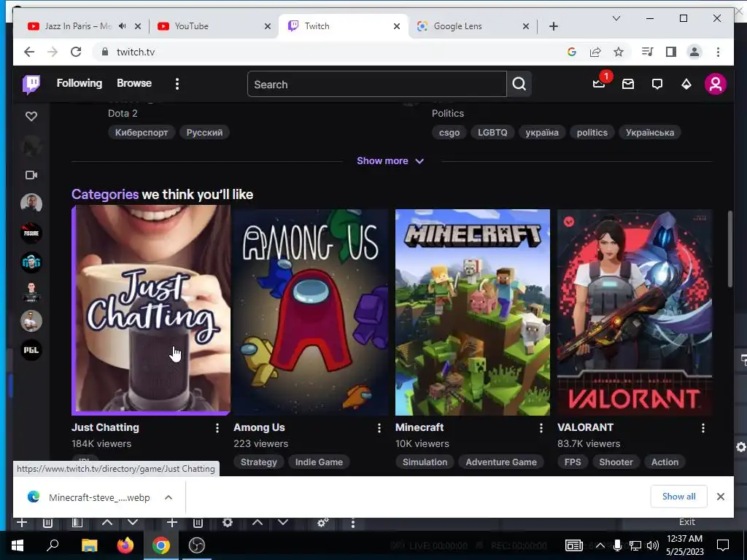The height and width of the screenshot is (560, 747).
Task: Open Twitch notifications inbox with badge
Action: (600, 84)
